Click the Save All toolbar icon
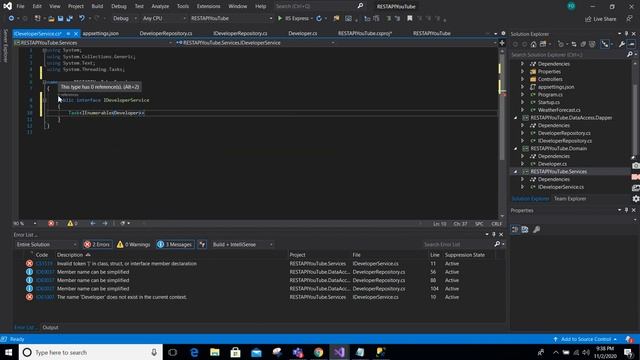Screen dimensions: 640x360 (70, 18)
